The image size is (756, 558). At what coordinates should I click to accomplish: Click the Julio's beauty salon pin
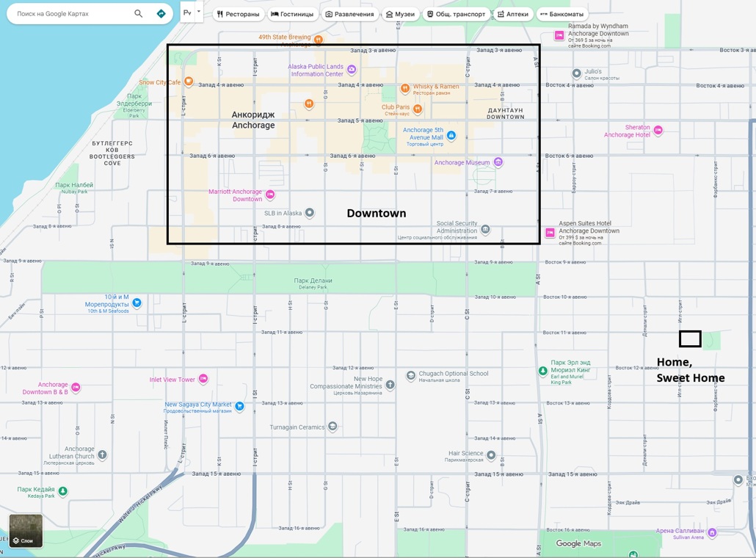point(576,73)
